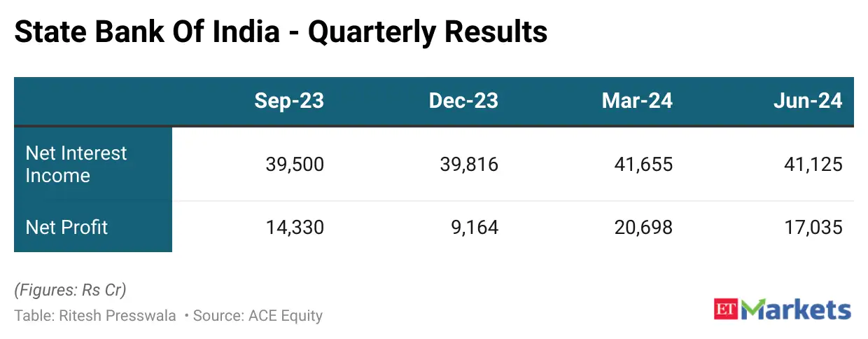Click the Dec-23 column header

click(x=463, y=101)
